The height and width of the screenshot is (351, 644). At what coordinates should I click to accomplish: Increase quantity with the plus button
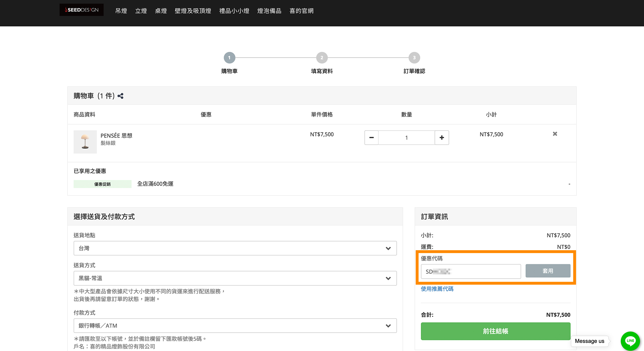coord(442,138)
